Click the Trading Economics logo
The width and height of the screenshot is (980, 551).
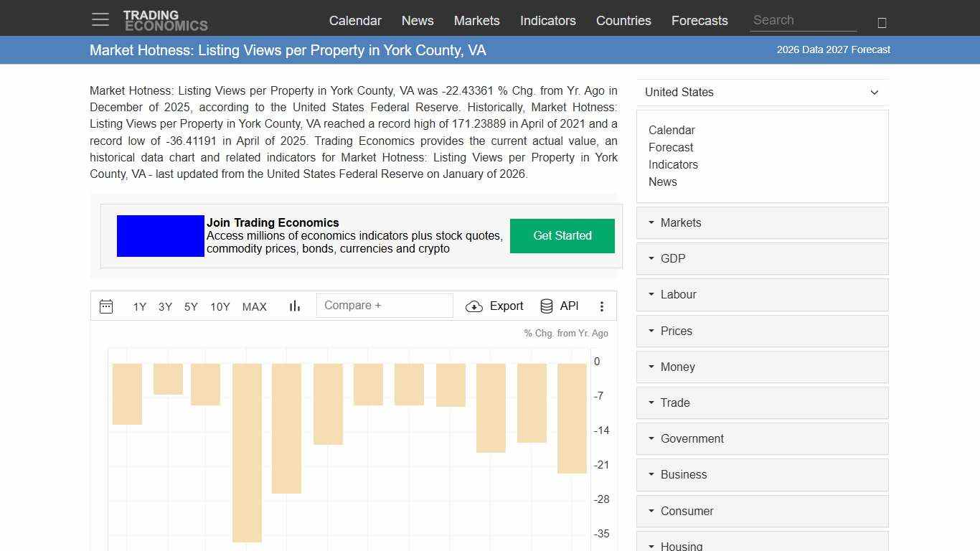tap(166, 19)
